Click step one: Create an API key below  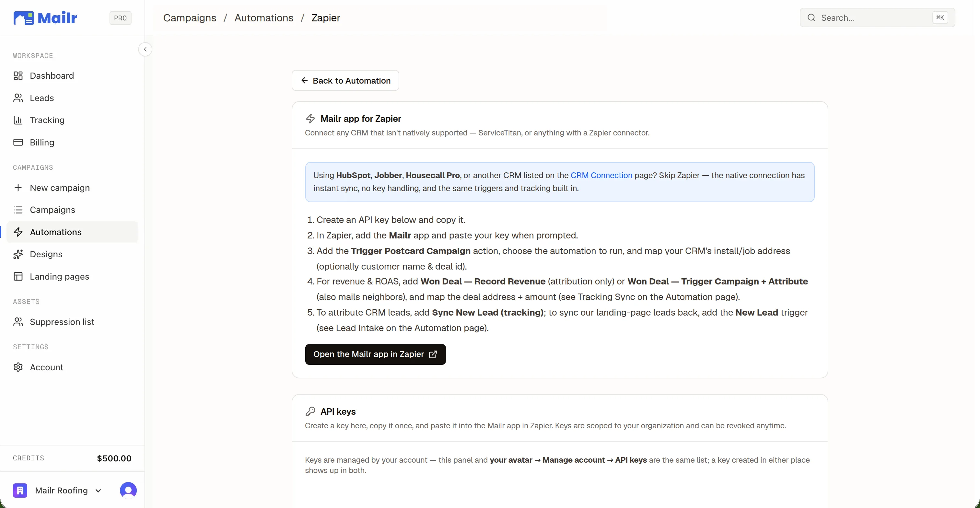(391, 220)
